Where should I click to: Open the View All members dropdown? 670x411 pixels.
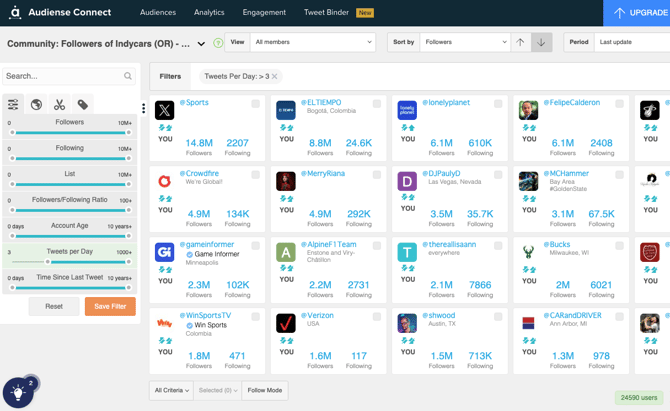(x=313, y=42)
